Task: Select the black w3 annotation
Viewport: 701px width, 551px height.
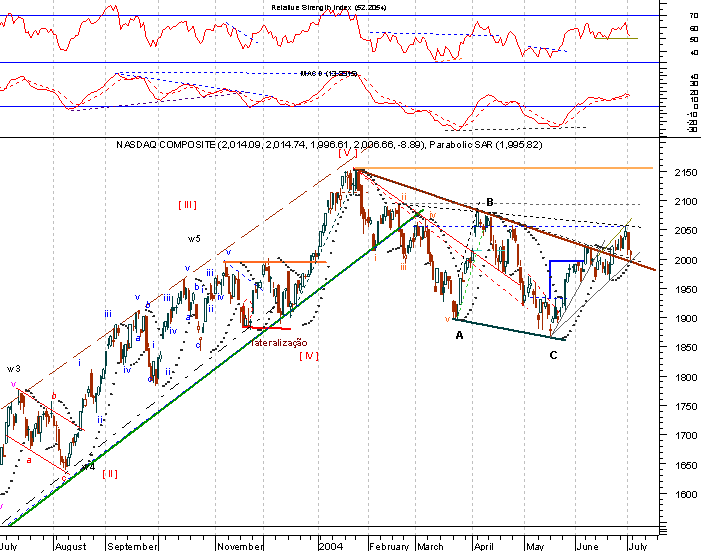Action: [x=13, y=369]
